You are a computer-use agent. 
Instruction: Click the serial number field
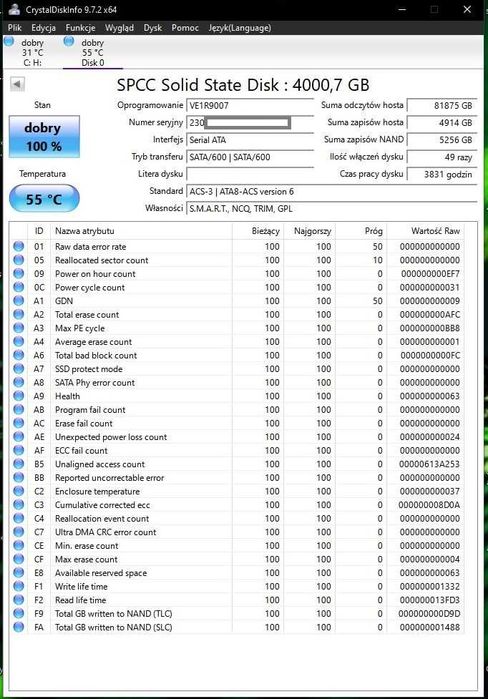pos(250,123)
